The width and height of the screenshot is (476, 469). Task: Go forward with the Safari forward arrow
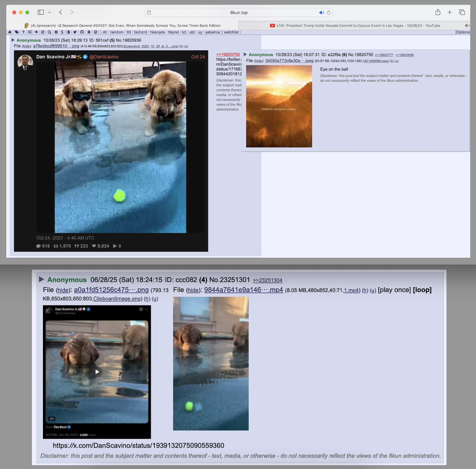click(x=72, y=12)
